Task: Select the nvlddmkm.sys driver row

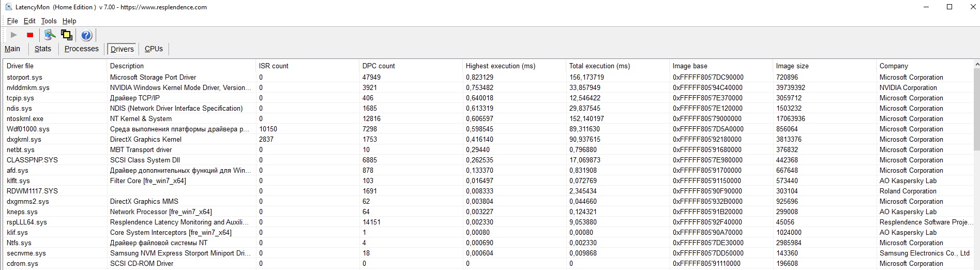Action: coord(28,88)
